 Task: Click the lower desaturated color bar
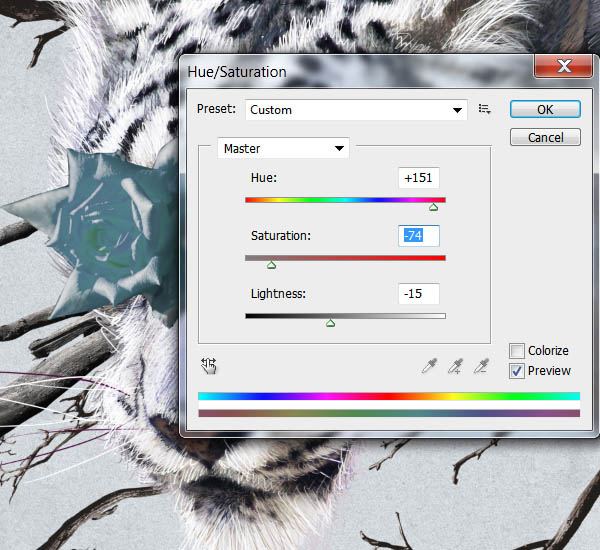pos(389,413)
